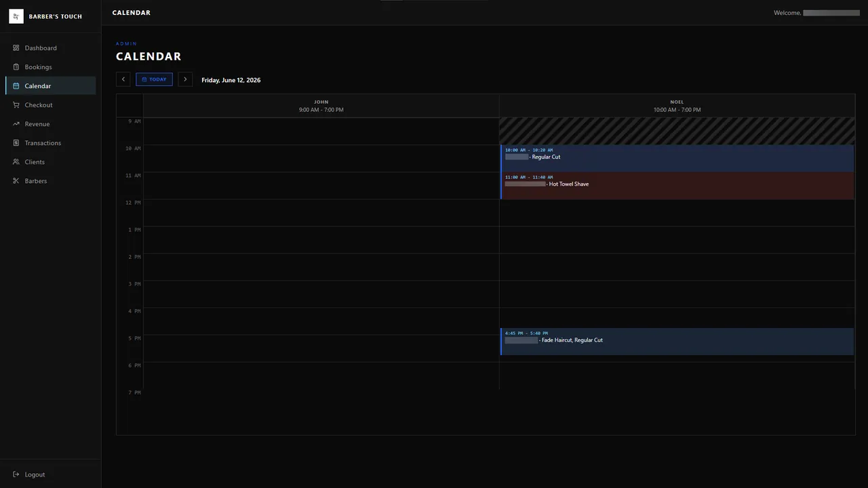Jump to Today on the calendar

click(x=154, y=79)
